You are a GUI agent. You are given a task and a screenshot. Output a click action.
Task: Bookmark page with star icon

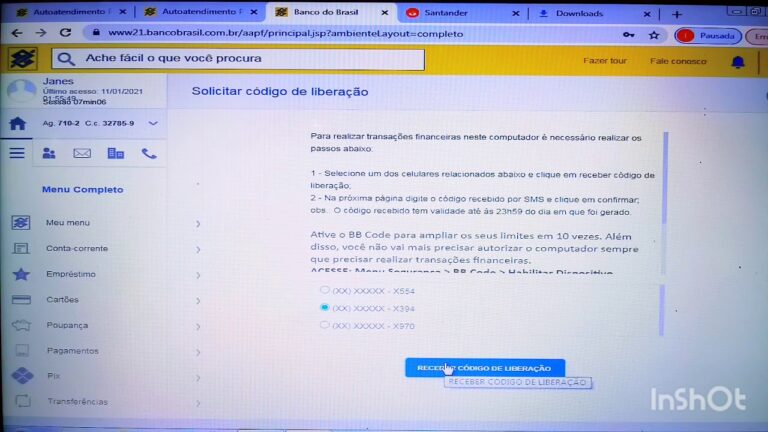point(654,35)
